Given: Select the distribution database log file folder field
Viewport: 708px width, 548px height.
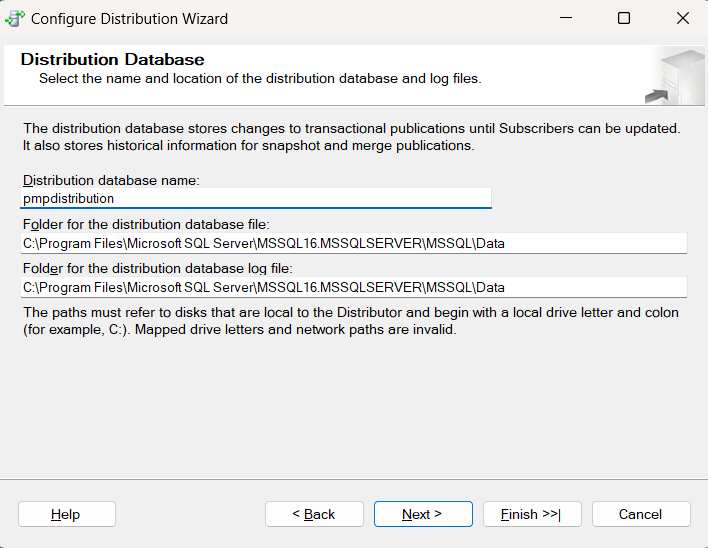Looking at the screenshot, I should click(x=354, y=287).
